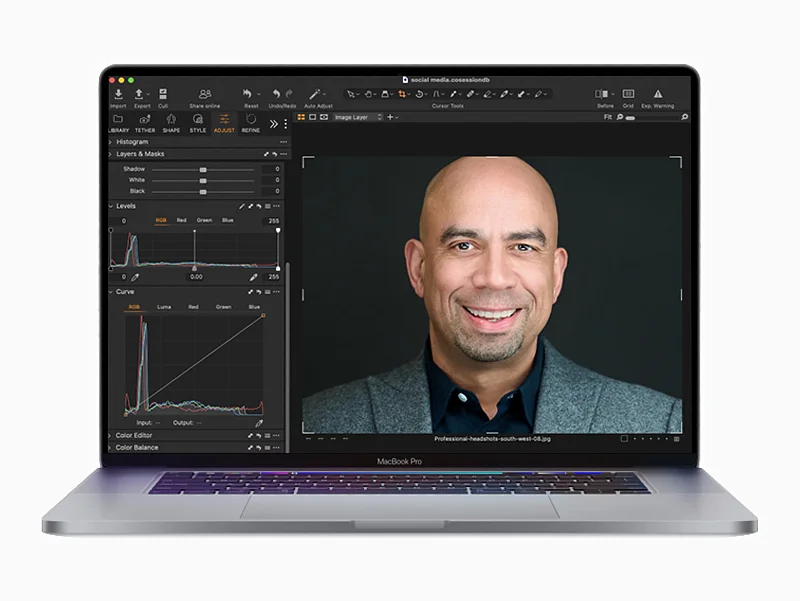Toggle the Grid overlay icon

[628, 94]
